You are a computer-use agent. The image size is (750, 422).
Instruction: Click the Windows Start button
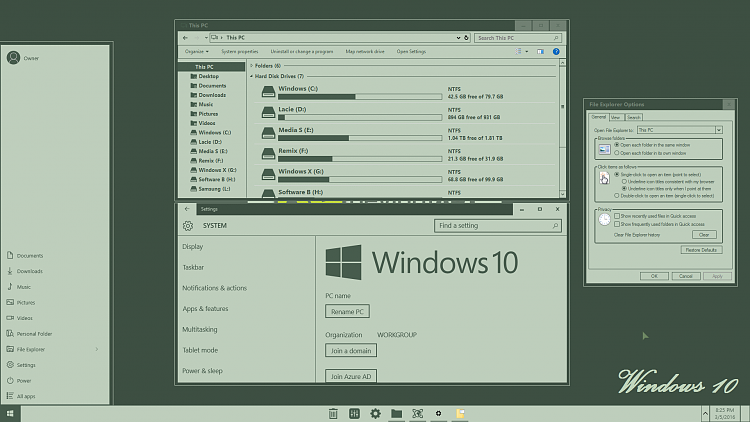tap(10, 414)
